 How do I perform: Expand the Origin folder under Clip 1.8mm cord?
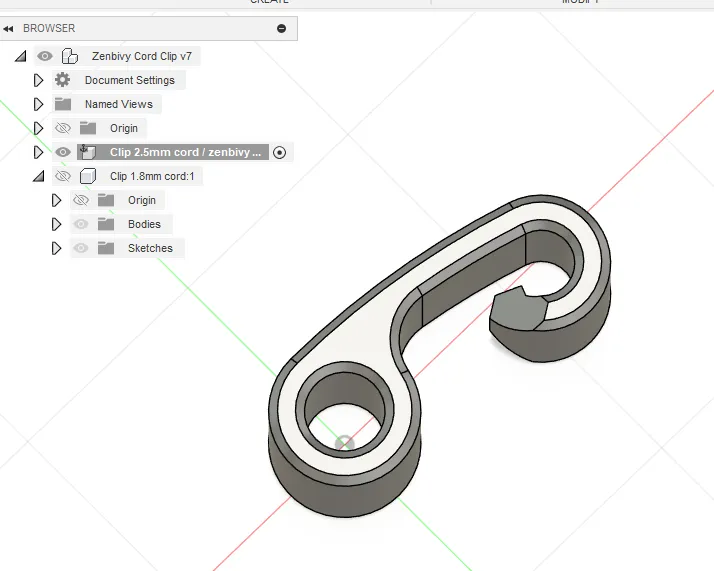pyautogui.click(x=56, y=200)
